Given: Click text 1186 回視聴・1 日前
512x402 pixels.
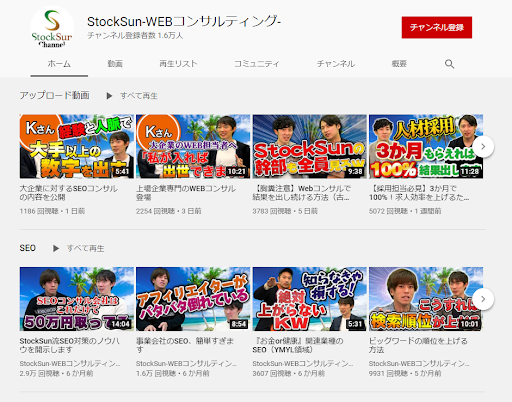Looking at the screenshot, I should (x=52, y=211).
